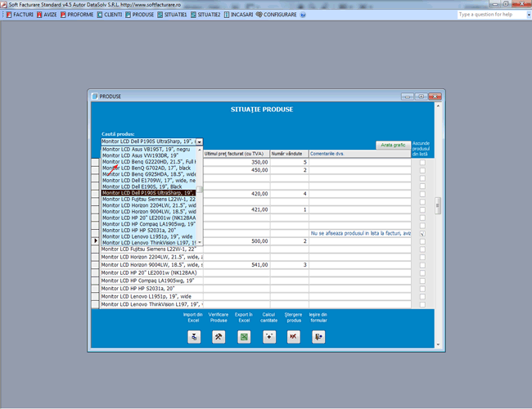532x409 pixels.
Task: Click the Ștergere produs delete icon
Action: [x=294, y=337]
